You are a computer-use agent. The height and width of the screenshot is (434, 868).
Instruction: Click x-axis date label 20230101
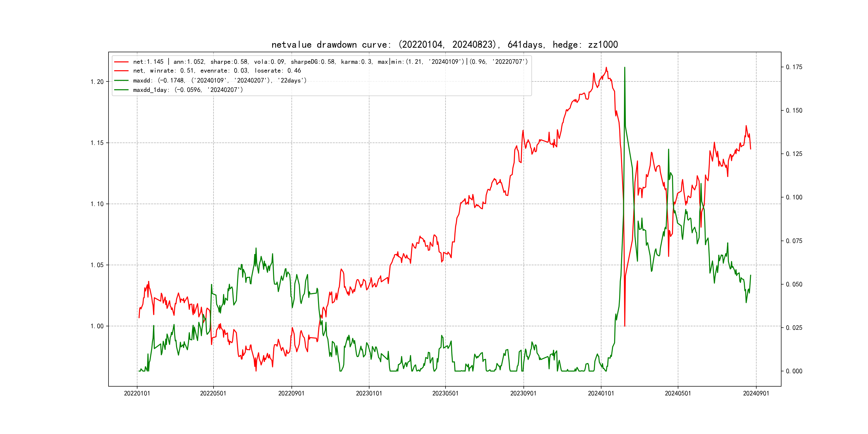click(369, 394)
